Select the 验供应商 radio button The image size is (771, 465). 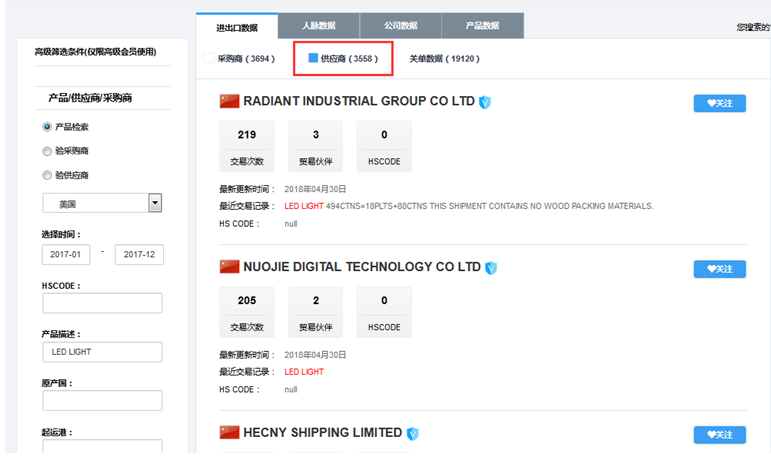[x=47, y=175]
